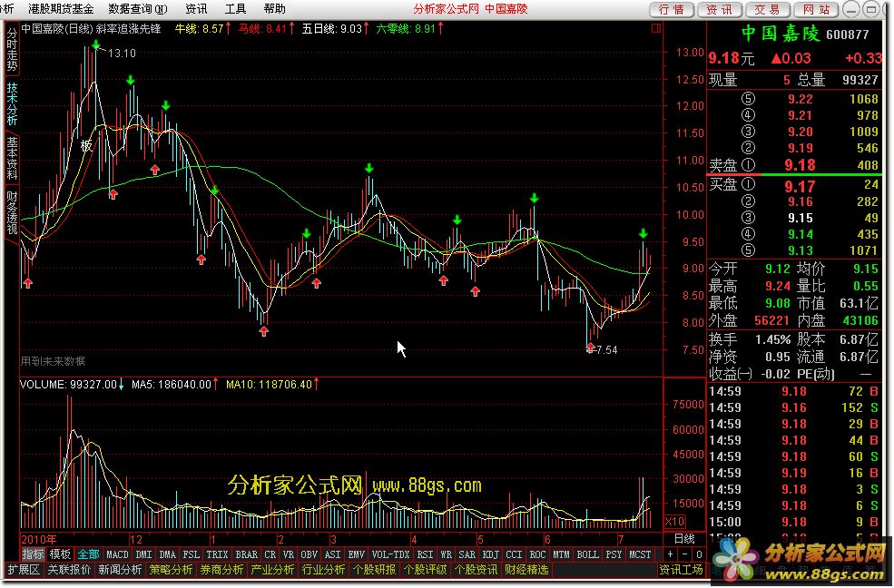Switch to 技术分析 side tab
The image size is (894, 588).
(x=12, y=103)
